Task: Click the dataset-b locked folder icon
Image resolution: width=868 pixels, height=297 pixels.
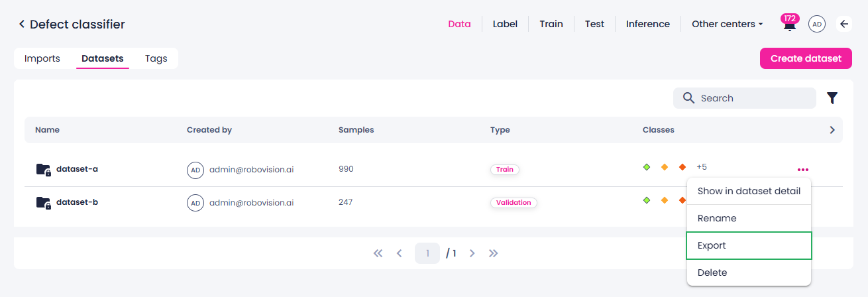Action: [x=44, y=202]
